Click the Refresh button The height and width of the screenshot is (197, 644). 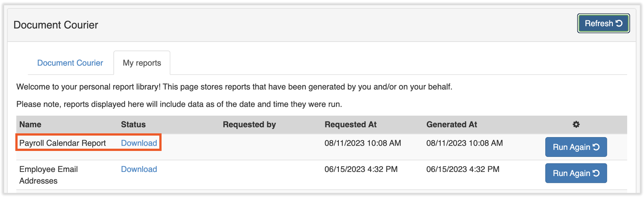tap(603, 23)
